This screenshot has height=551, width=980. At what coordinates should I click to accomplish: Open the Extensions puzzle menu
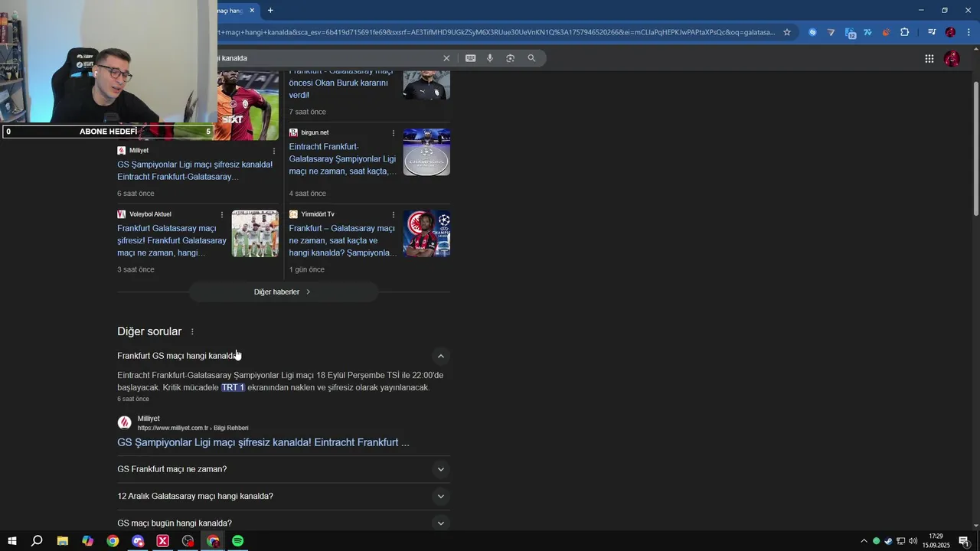[905, 32]
